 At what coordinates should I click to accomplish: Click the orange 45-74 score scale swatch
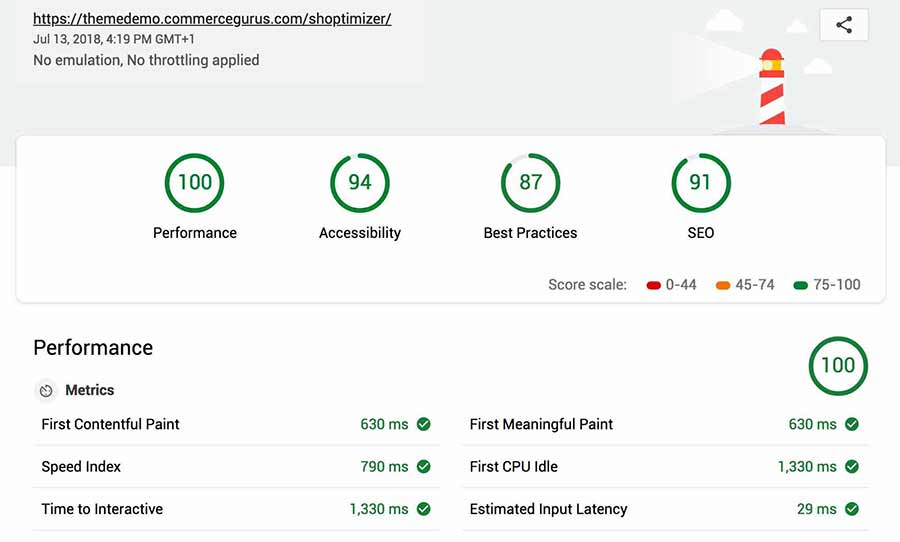point(723,285)
